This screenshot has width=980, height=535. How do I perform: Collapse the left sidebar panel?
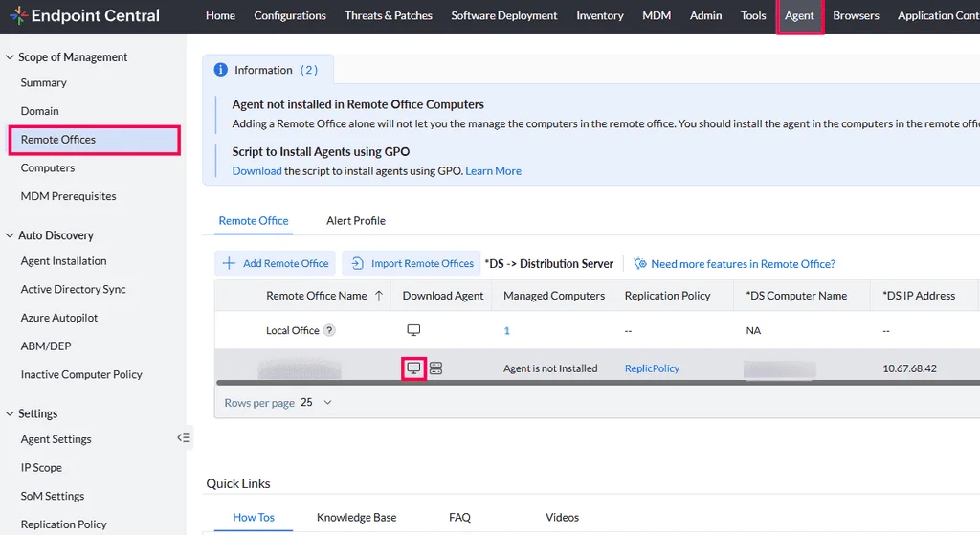tap(184, 437)
